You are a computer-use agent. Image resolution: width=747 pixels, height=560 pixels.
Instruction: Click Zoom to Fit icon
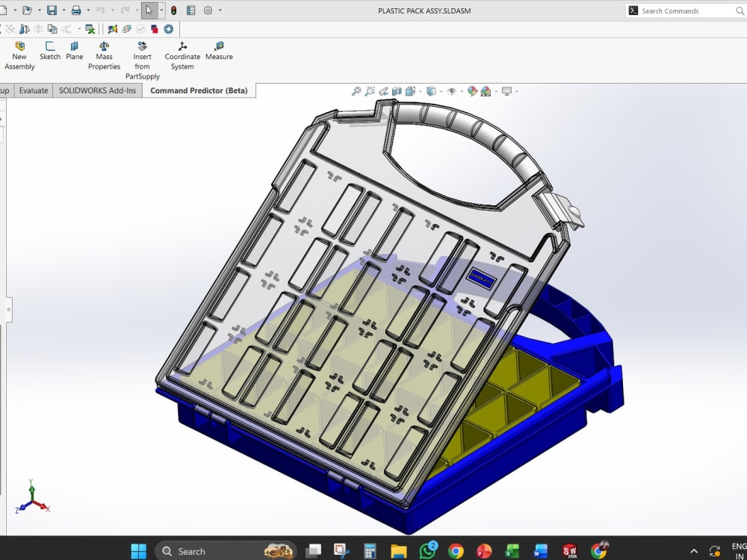point(356,91)
